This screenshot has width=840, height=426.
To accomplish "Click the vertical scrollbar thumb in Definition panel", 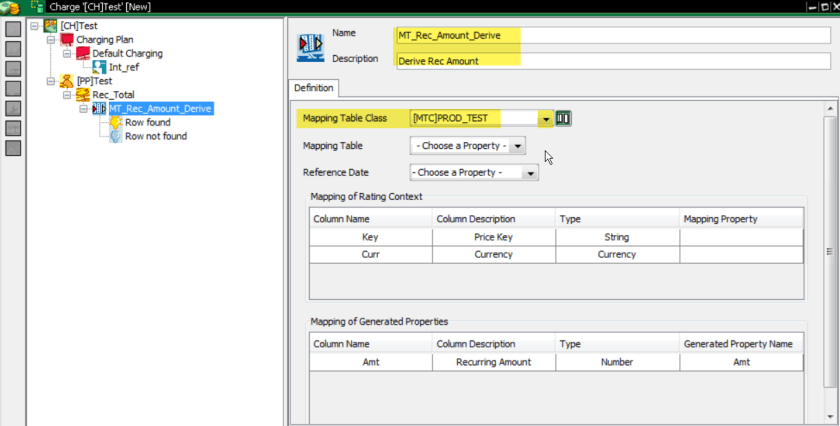I will click(830, 251).
